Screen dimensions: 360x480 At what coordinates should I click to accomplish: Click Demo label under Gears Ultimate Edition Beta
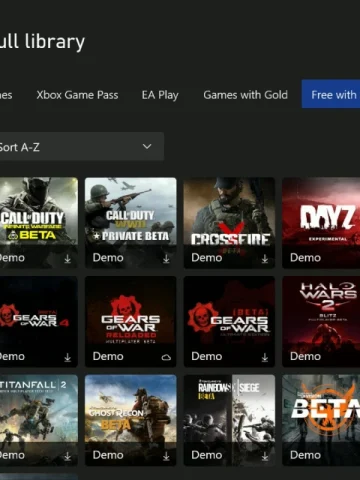click(x=207, y=356)
